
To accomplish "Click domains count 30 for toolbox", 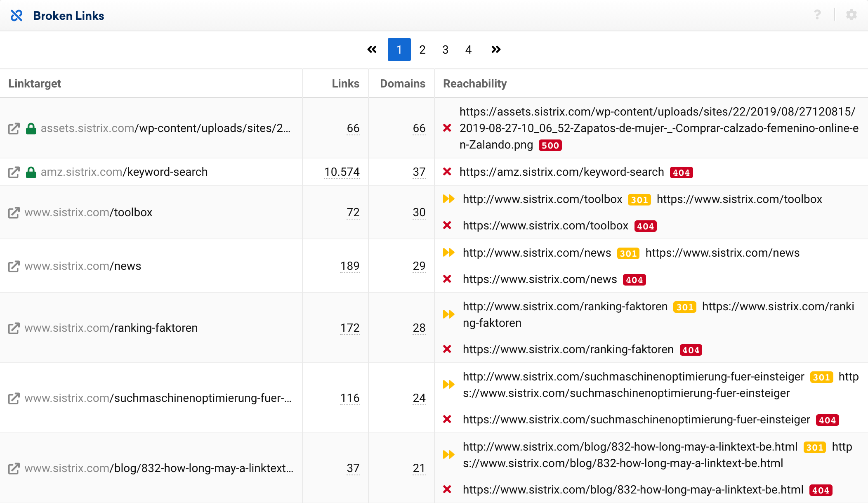I will pos(419,213).
